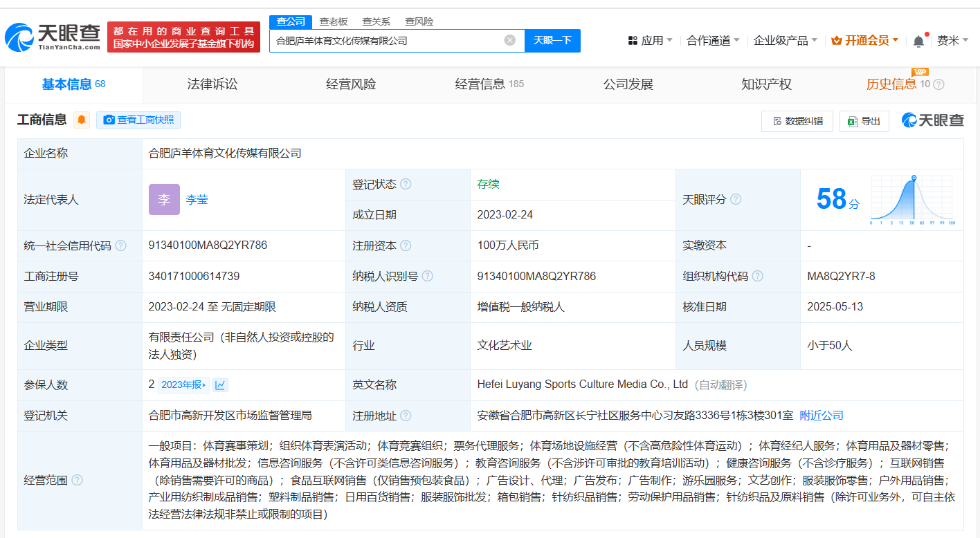980x538 pixels.
Task: Click industry value 文化艺术业
Action: 505,345
